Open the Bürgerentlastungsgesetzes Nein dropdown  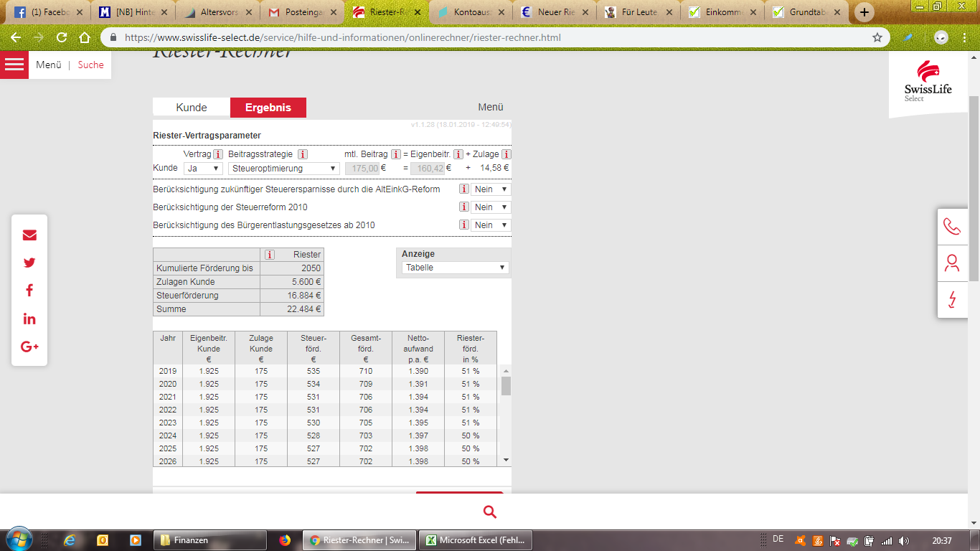[x=491, y=225]
